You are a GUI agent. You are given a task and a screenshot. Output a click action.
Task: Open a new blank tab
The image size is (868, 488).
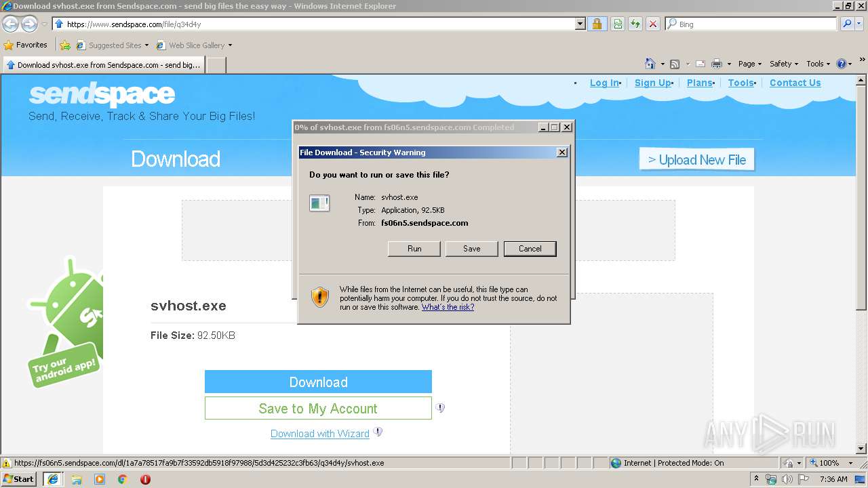tap(216, 65)
